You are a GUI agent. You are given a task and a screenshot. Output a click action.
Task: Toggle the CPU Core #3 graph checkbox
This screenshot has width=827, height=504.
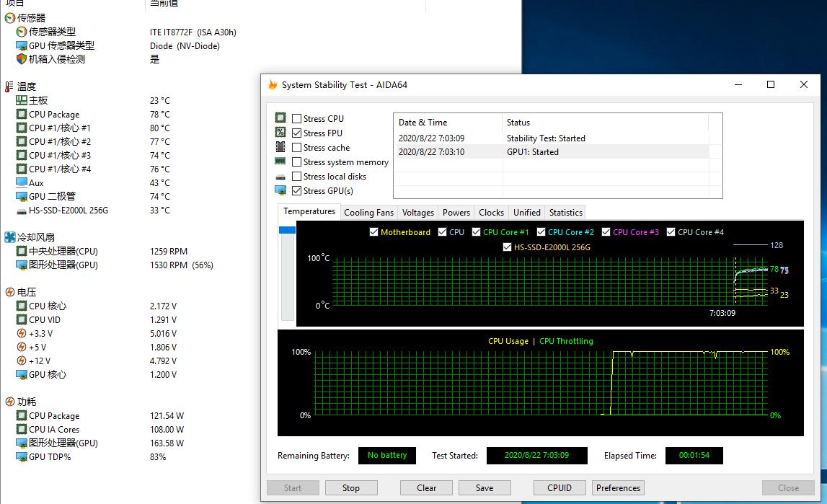tap(606, 232)
